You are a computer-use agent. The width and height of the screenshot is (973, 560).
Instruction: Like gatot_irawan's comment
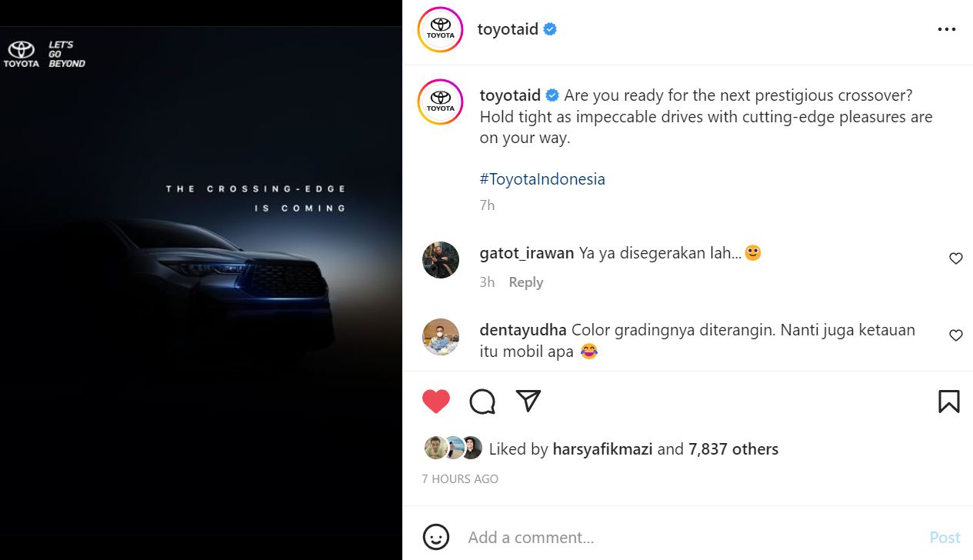pos(956,258)
